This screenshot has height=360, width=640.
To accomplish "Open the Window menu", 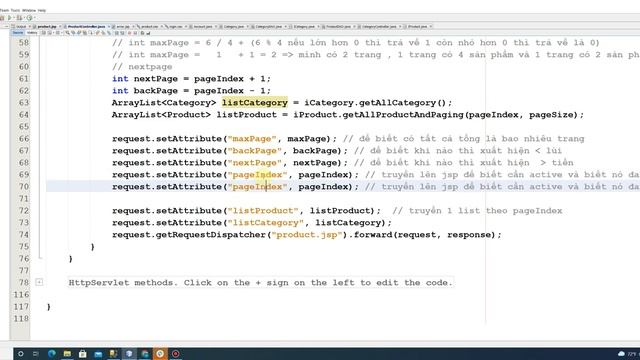I will tap(29, 10).
